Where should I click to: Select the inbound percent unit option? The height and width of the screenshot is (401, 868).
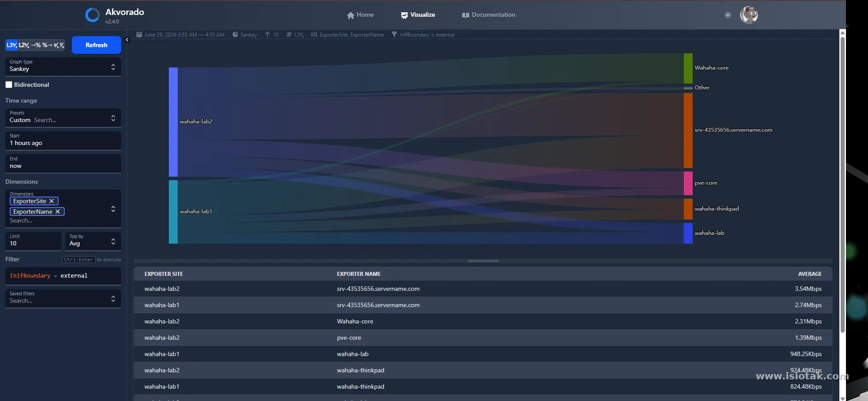pyautogui.click(x=36, y=45)
